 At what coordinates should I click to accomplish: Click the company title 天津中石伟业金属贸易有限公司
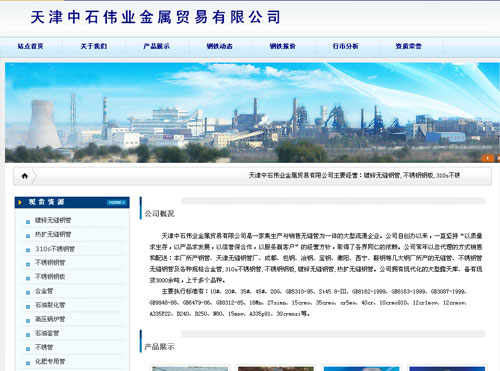point(156,17)
